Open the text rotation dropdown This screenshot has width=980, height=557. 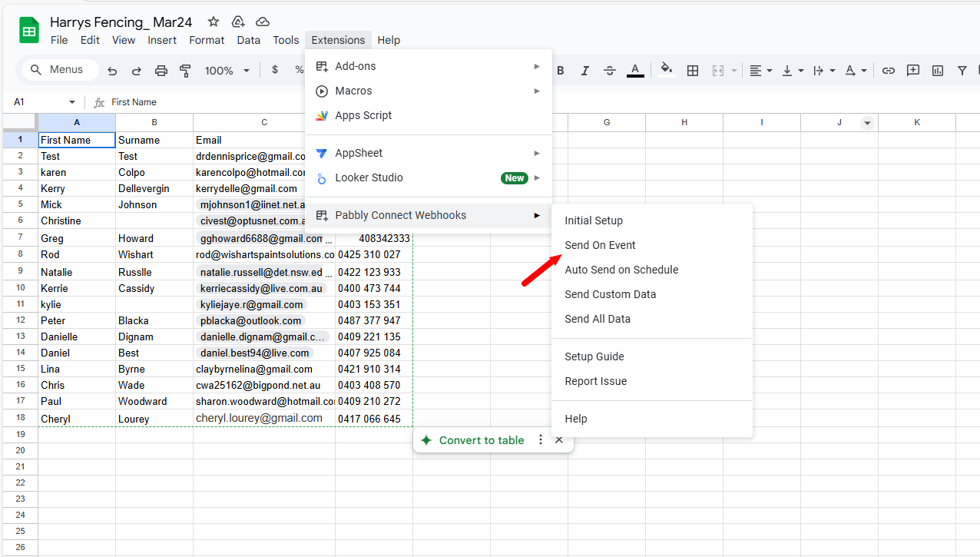tap(856, 71)
